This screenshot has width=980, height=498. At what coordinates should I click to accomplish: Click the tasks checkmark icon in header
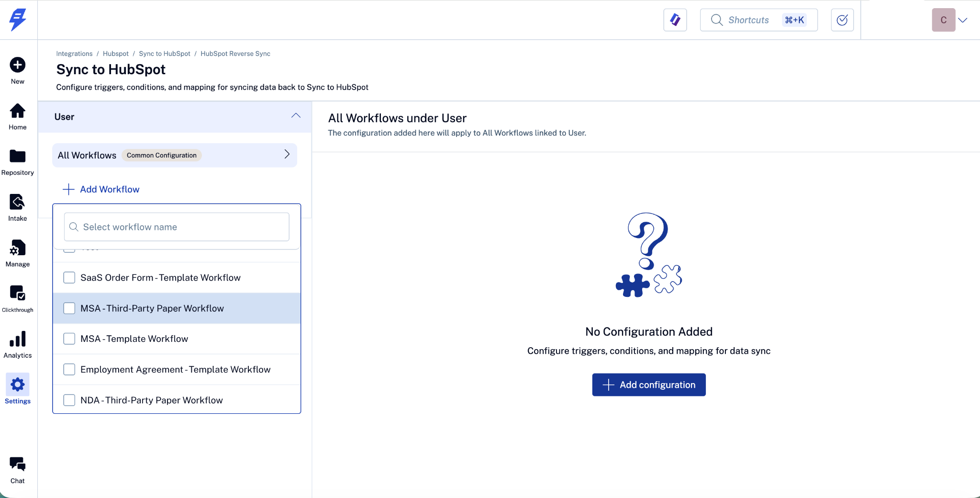pyautogui.click(x=842, y=20)
